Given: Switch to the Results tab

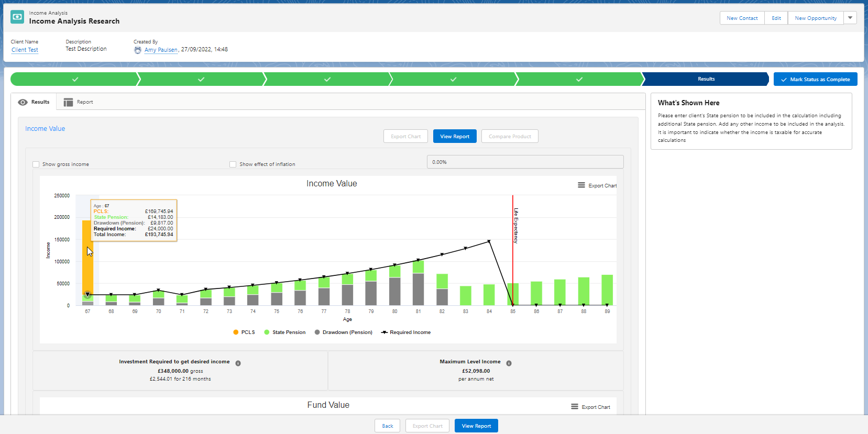Looking at the screenshot, I should 34,102.
